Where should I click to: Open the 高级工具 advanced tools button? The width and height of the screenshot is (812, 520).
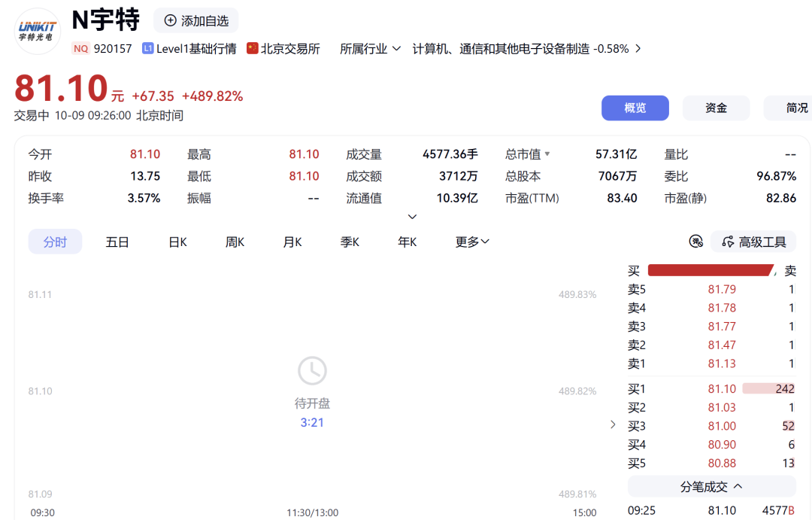click(x=753, y=242)
